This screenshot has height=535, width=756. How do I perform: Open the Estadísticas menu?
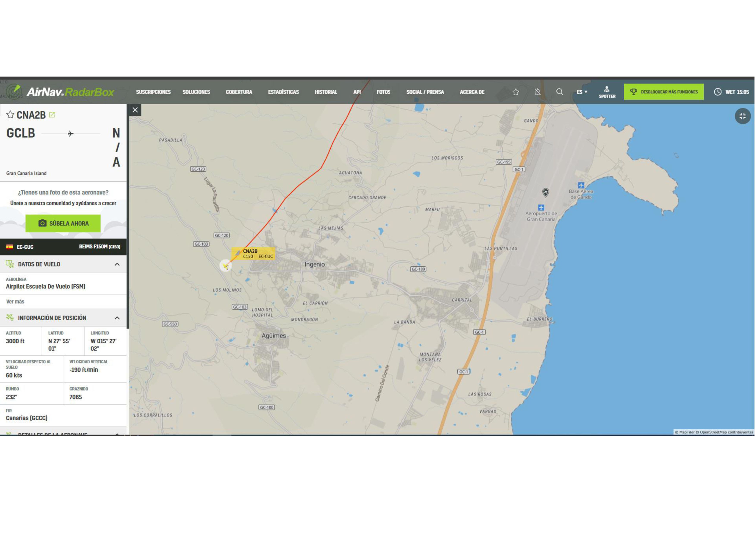click(284, 92)
